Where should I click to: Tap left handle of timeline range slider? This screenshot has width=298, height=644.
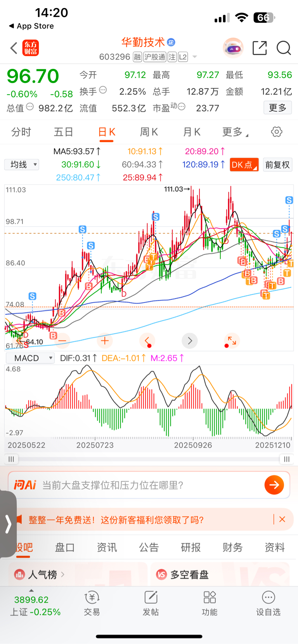[11, 459]
